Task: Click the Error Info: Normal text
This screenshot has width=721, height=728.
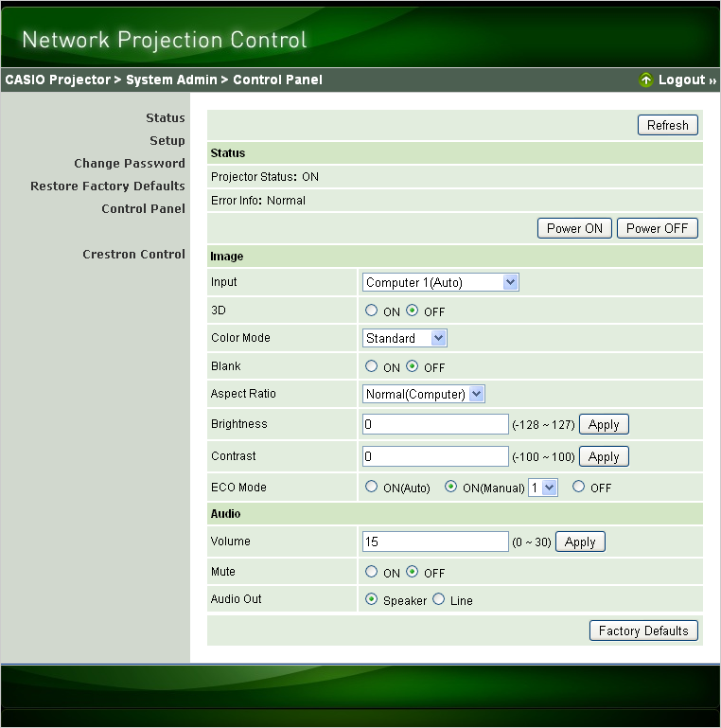Action: (x=258, y=201)
